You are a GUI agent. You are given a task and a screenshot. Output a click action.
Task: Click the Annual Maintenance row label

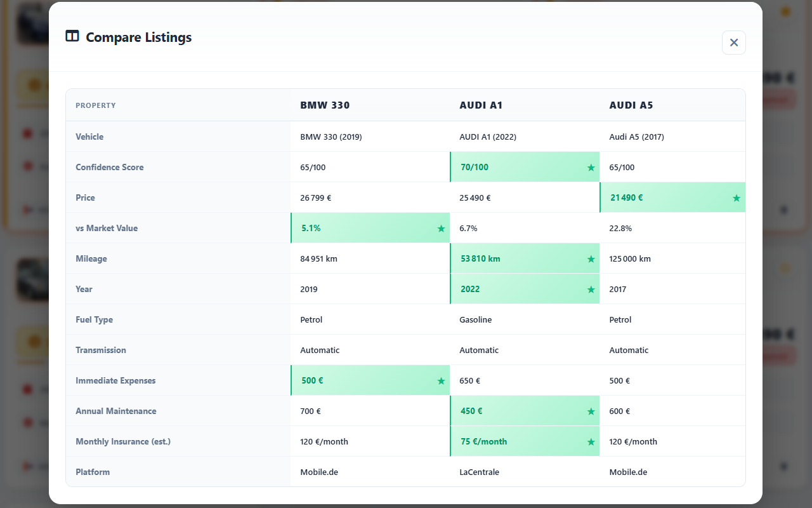click(x=116, y=411)
